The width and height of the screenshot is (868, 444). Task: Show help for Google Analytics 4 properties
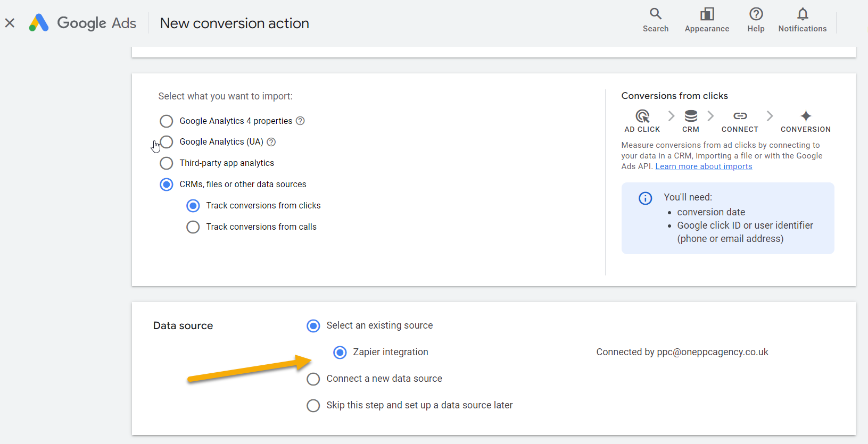tap(300, 121)
